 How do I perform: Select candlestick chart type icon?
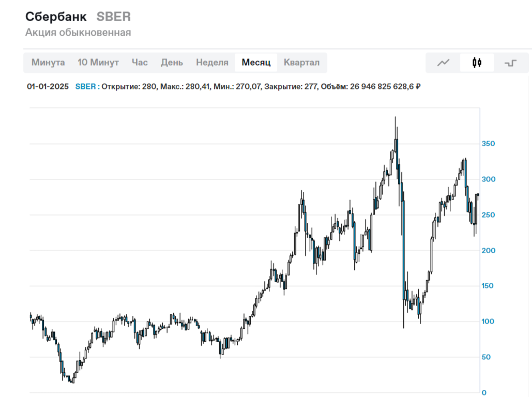point(477,63)
